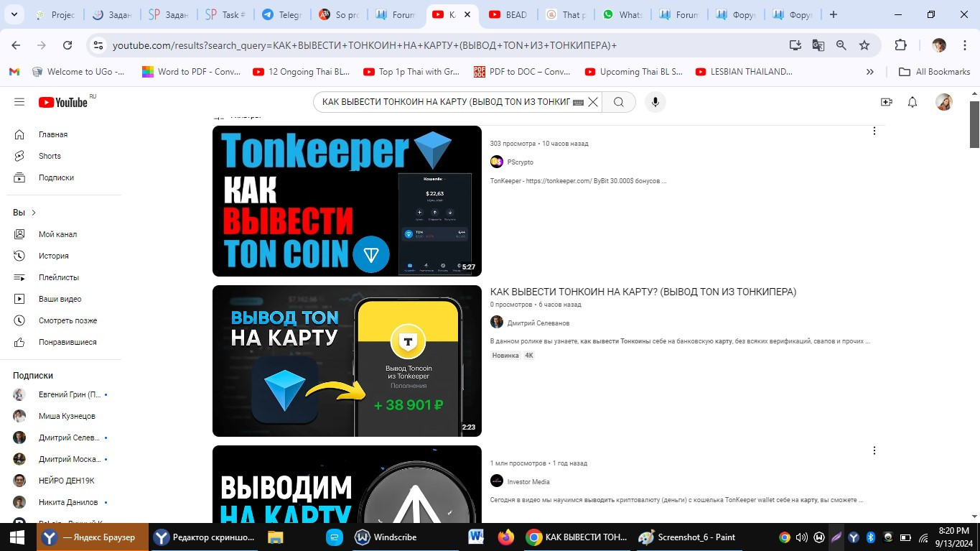Switch to the Whats browser tab
This screenshot has height=551, width=980.
(x=622, y=14)
